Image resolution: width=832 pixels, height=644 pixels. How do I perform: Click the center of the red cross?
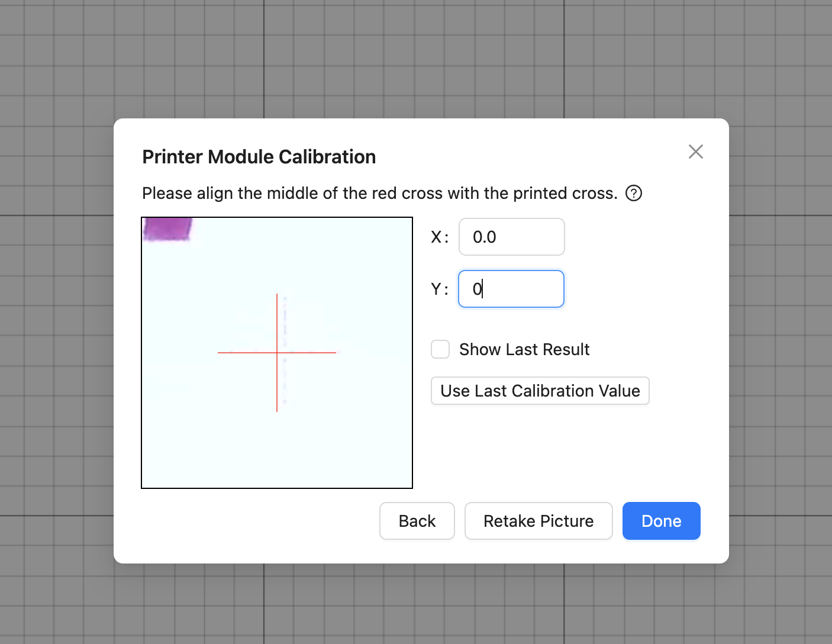tap(277, 353)
